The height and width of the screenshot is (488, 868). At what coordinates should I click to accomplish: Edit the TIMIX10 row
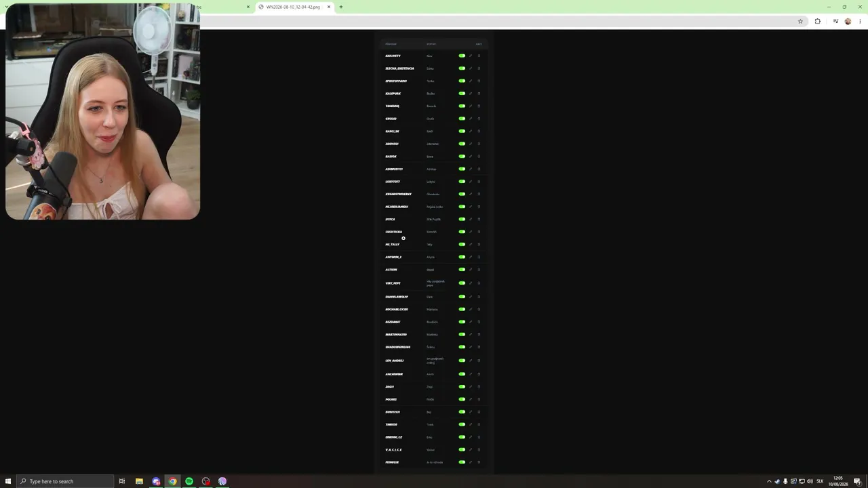coord(471,425)
